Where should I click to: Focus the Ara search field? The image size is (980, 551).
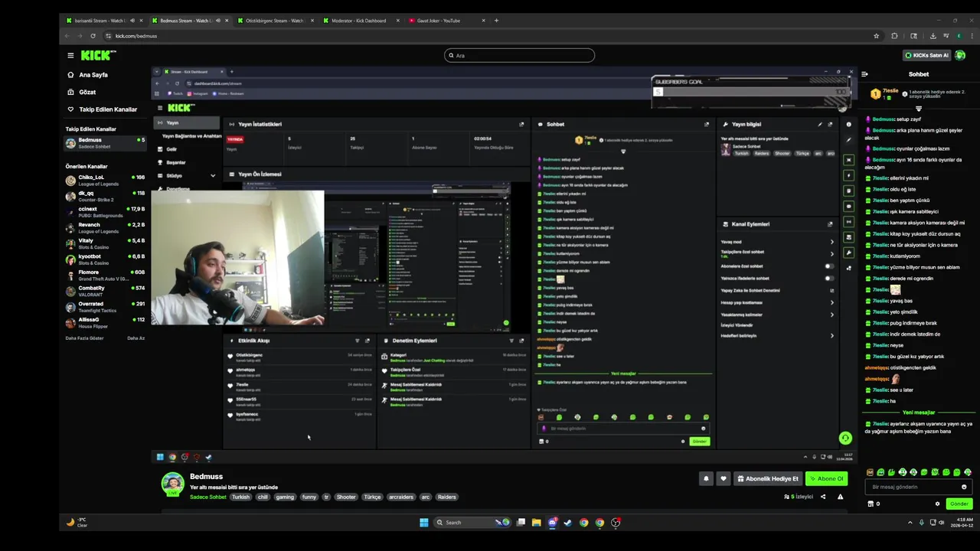519,55
